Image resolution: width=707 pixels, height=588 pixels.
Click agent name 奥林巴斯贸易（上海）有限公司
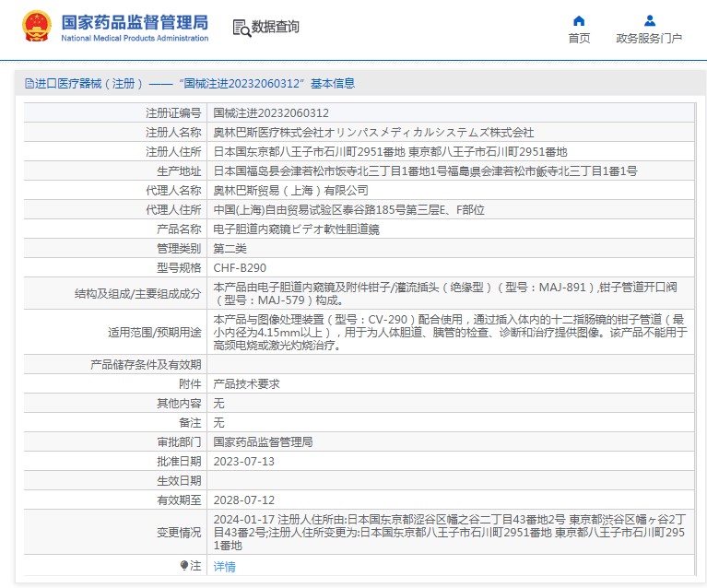pos(291,191)
